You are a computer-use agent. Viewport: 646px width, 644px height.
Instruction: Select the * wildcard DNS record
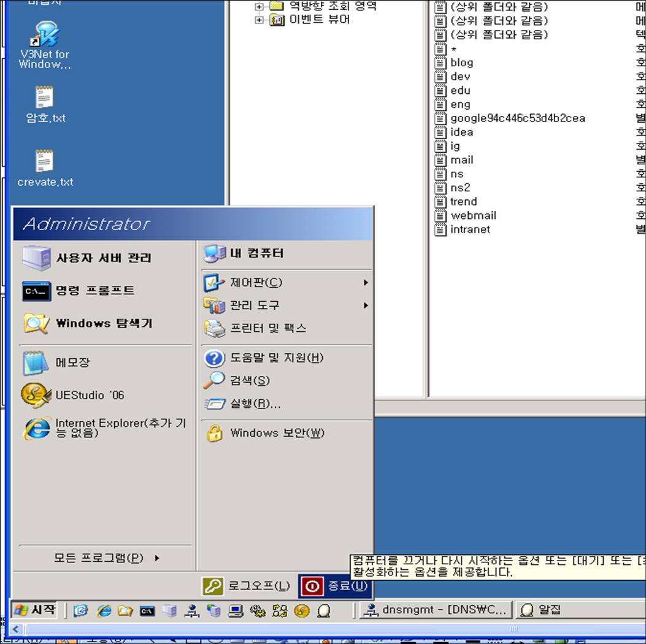[x=453, y=50]
